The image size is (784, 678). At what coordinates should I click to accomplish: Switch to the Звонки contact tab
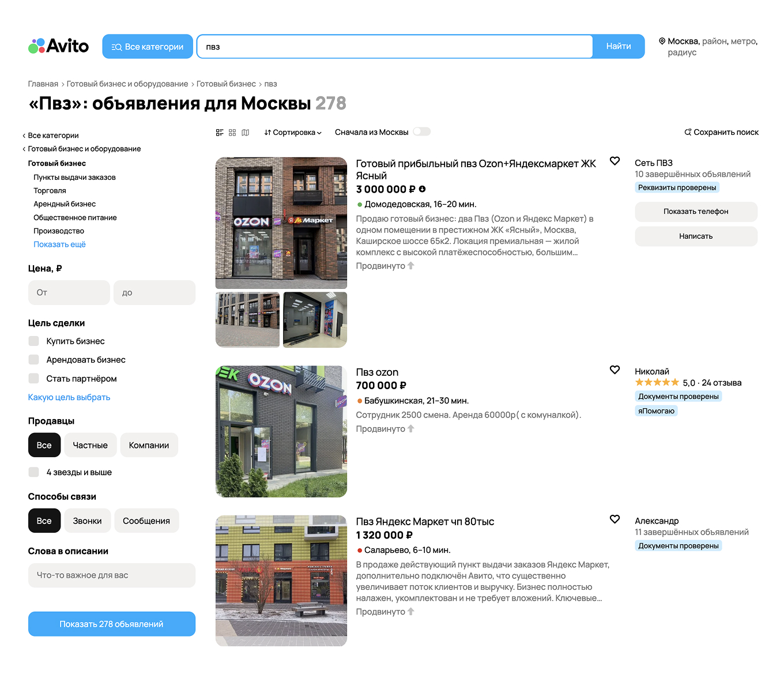(87, 520)
